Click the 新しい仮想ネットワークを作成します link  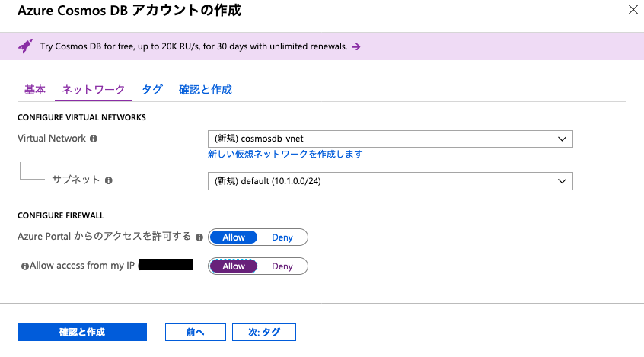285,154
